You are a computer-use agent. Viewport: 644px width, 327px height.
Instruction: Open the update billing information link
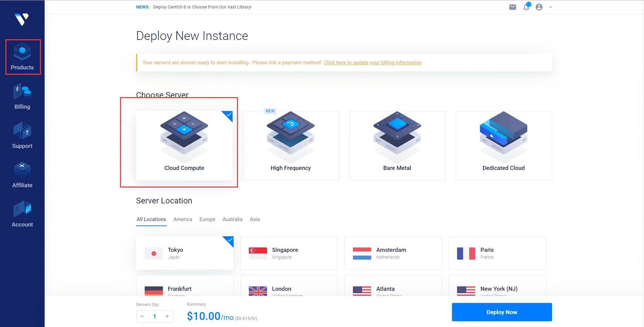pyautogui.click(x=373, y=63)
